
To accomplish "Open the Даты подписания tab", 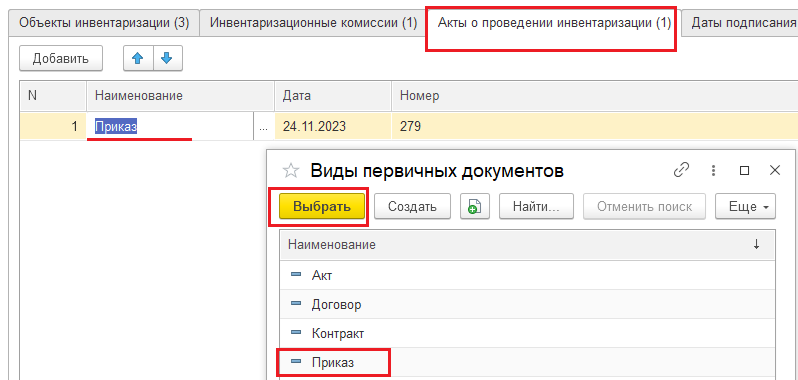I will (740, 23).
